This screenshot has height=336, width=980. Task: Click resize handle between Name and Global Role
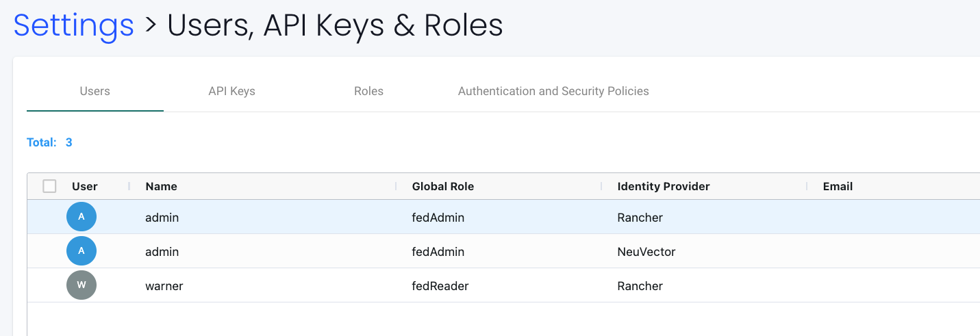397,186
